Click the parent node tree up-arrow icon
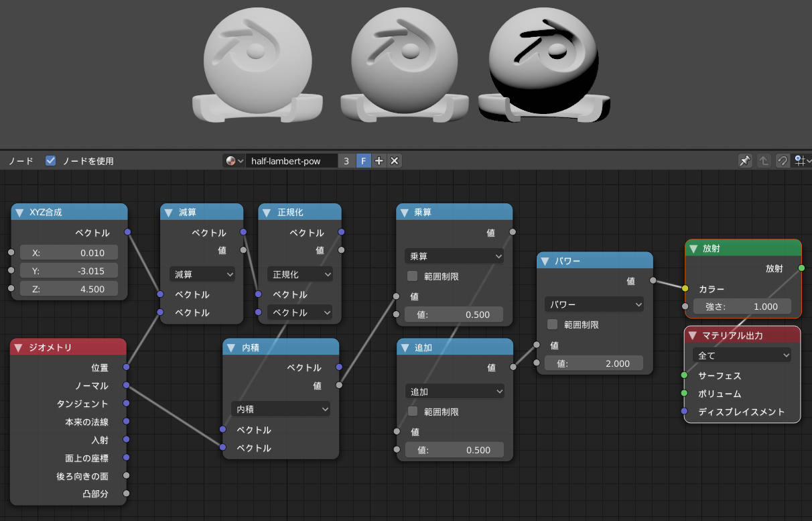Screen dimensions: 812x521 (x=764, y=161)
